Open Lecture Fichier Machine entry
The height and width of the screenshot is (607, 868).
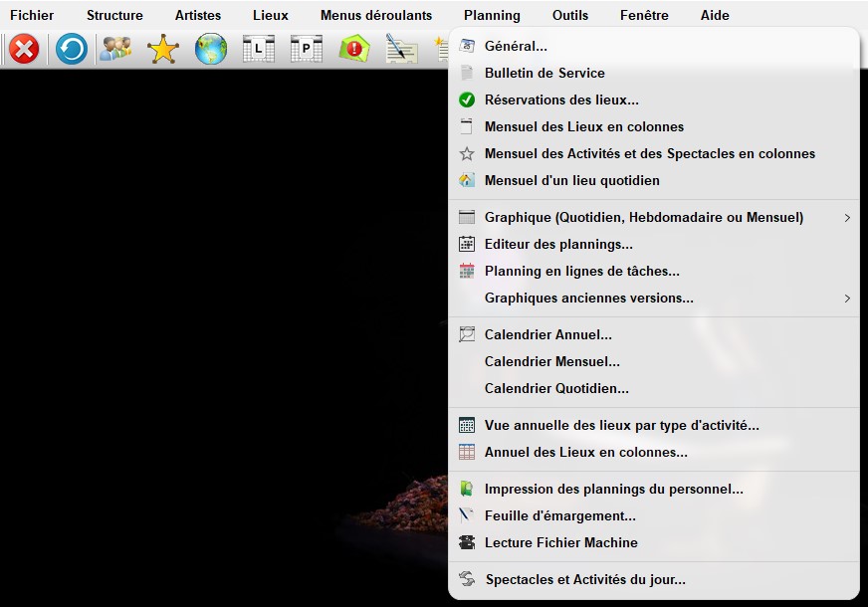click(561, 542)
